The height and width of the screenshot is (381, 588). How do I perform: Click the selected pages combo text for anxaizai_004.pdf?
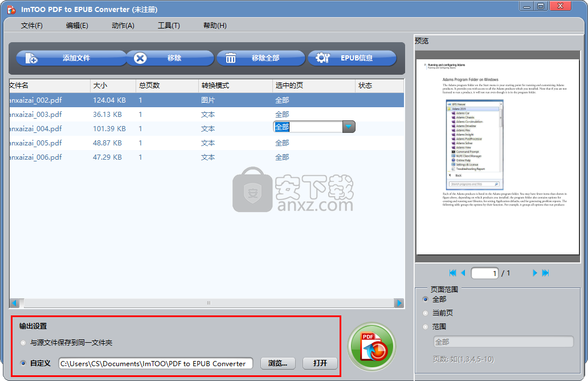tap(308, 127)
